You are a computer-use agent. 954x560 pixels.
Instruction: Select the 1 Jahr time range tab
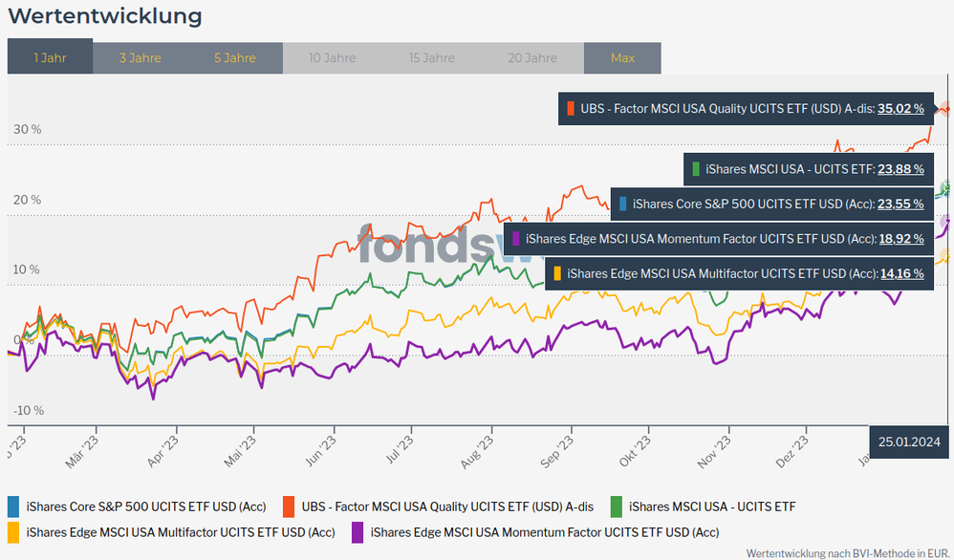tap(50, 57)
